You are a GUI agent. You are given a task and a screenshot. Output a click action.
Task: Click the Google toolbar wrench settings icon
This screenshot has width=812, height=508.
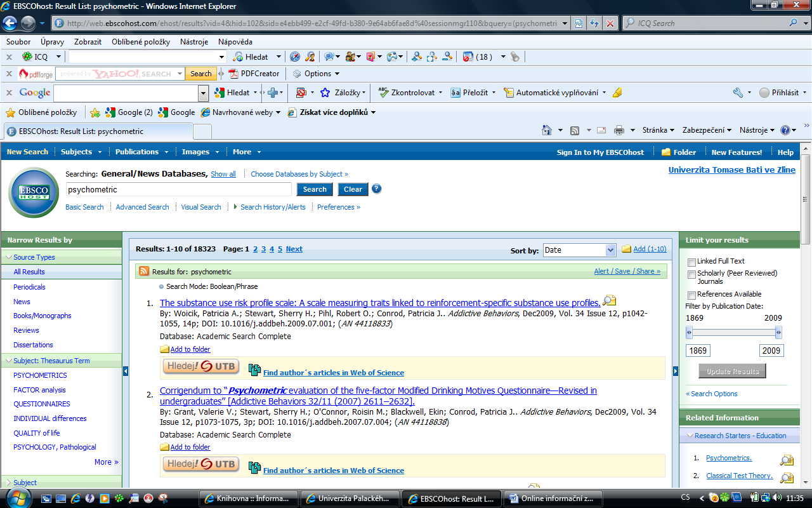(738, 93)
